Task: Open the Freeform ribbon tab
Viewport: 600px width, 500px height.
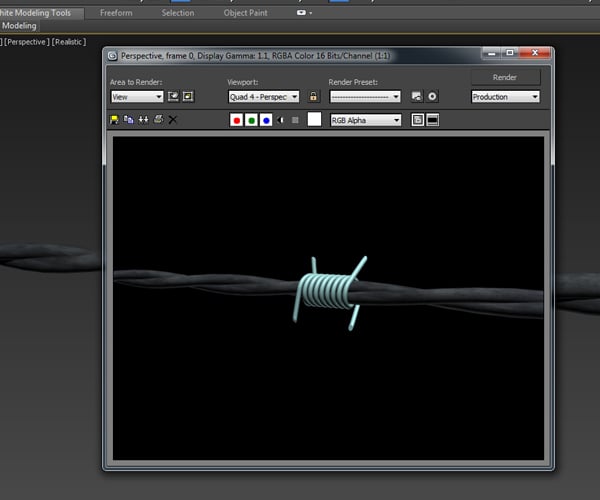Action: tap(116, 13)
